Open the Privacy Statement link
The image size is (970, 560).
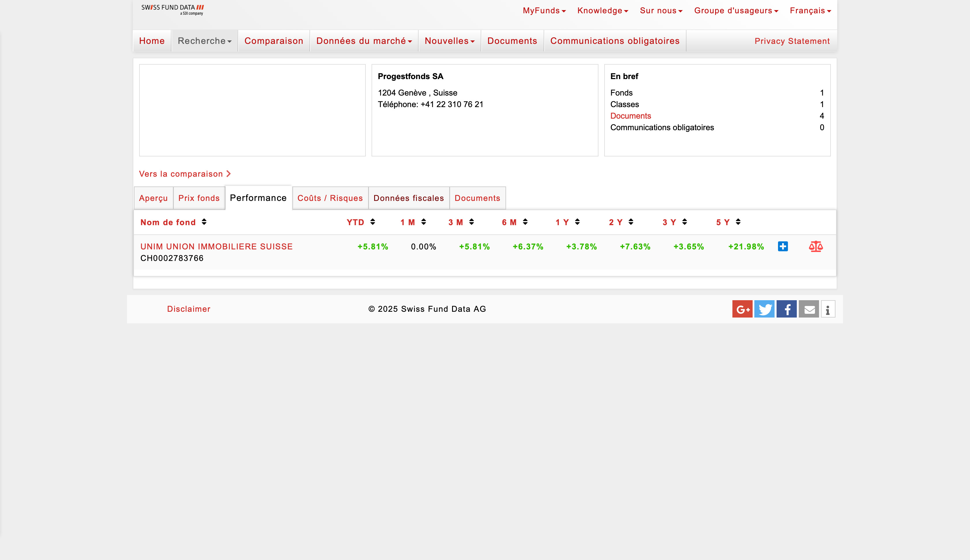792,41
